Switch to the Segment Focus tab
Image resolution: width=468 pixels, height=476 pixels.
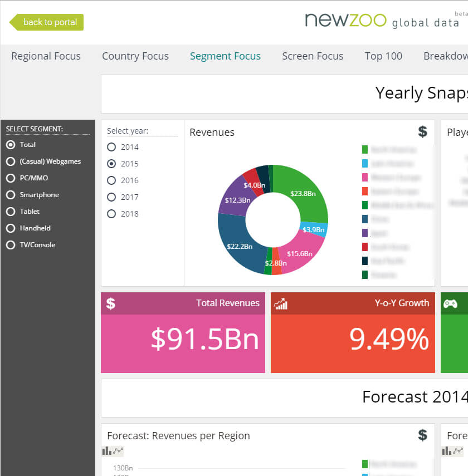point(225,56)
